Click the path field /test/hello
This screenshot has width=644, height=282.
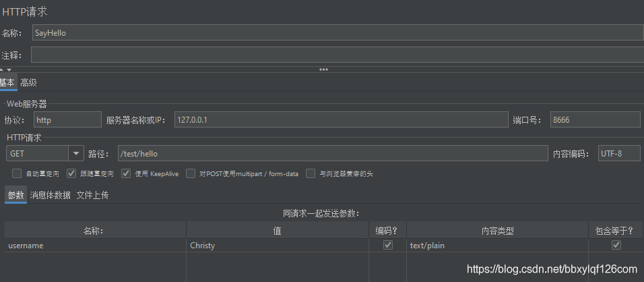[x=332, y=154]
